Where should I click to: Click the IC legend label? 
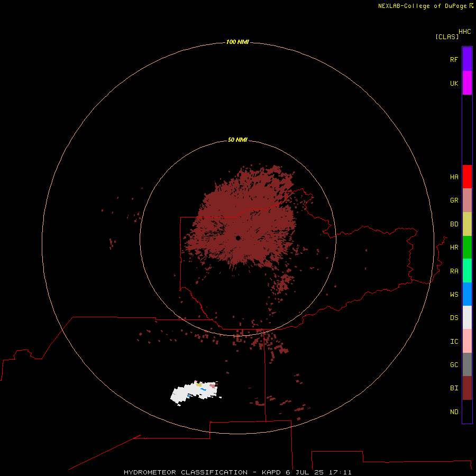click(x=454, y=342)
